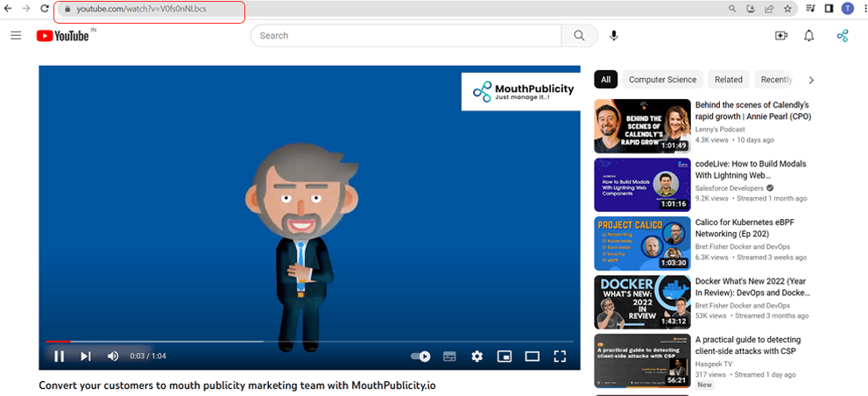Focus the YouTube Search box

[406, 35]
